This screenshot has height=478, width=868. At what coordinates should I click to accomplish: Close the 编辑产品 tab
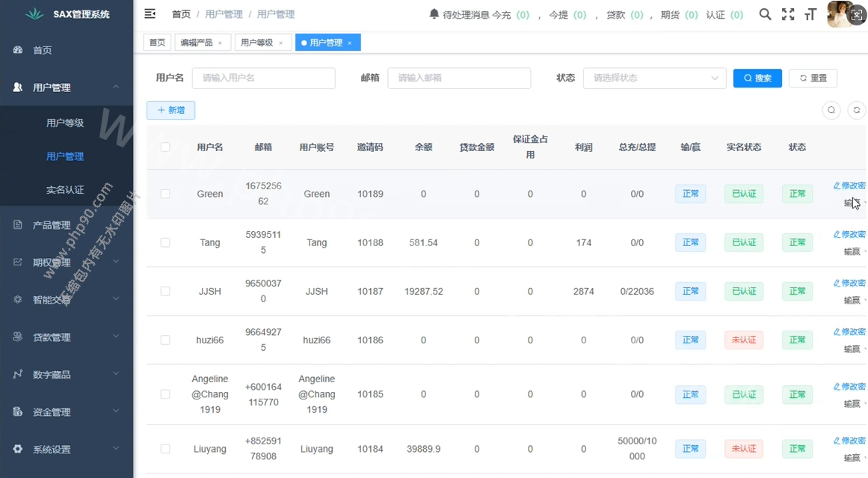(220, 43)
